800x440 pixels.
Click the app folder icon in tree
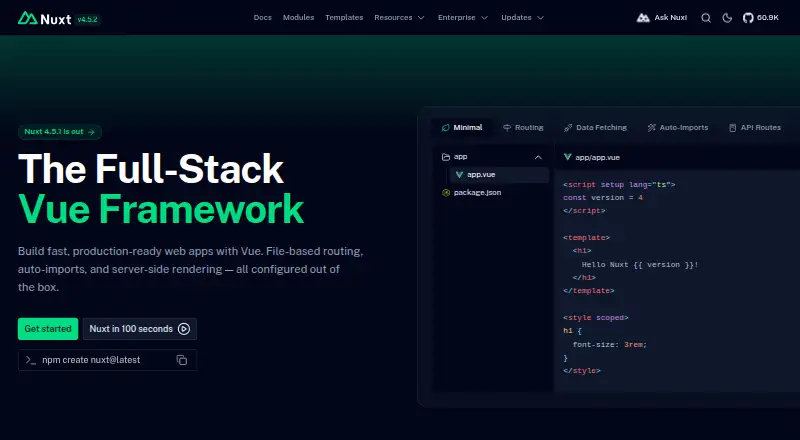(446, 157)
